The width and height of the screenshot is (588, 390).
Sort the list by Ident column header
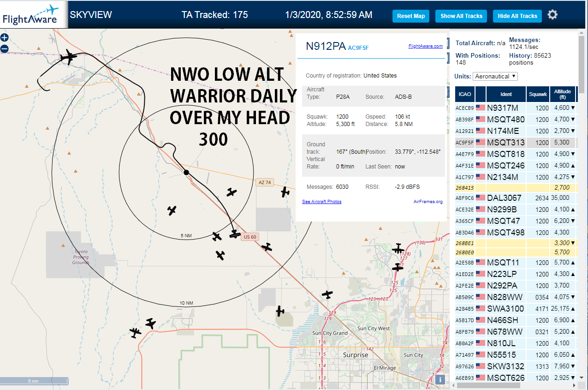point(506,94)
